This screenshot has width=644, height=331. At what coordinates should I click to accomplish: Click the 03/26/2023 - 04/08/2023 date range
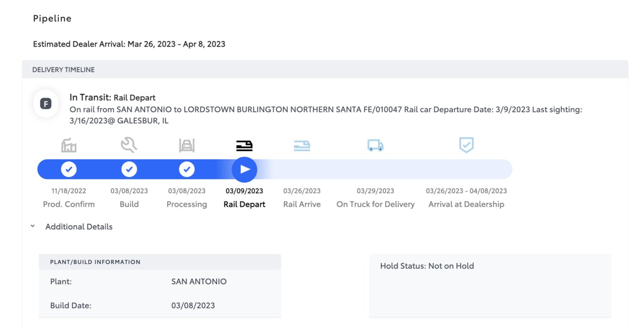(466, 191)
